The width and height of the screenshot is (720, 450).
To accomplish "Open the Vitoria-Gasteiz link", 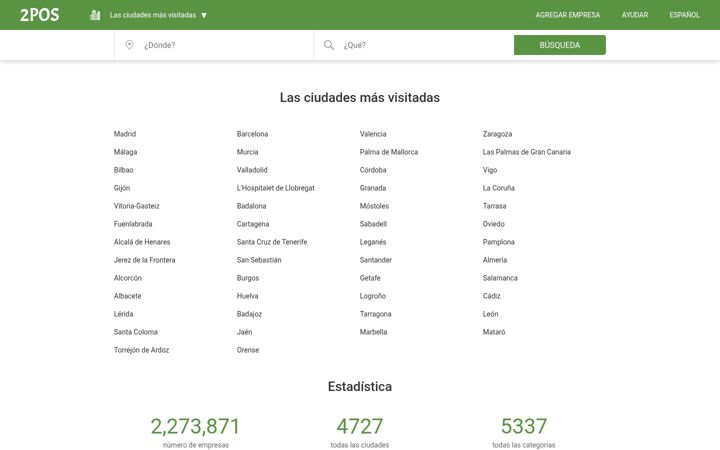I will [137, 206].
